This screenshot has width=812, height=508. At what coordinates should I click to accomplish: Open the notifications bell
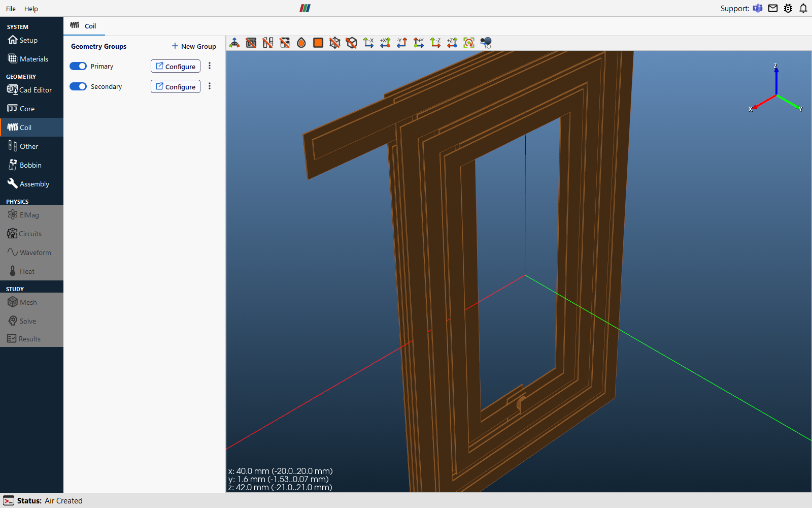(803, 8)
